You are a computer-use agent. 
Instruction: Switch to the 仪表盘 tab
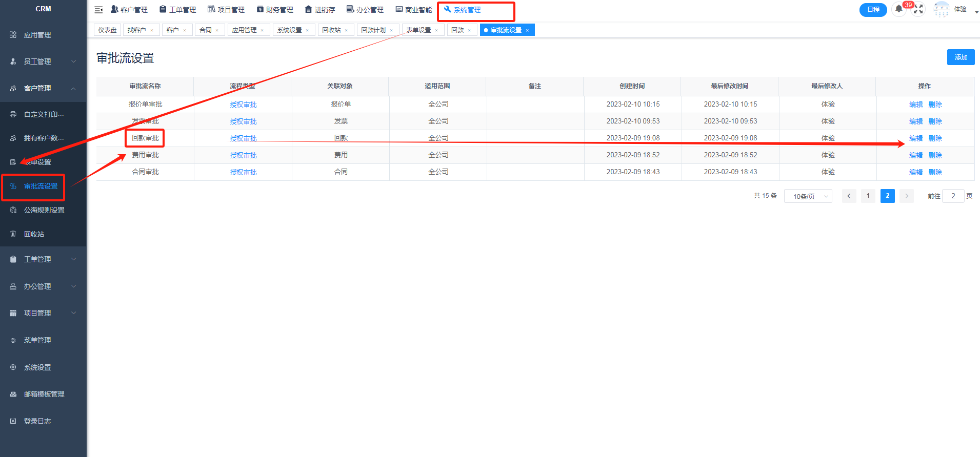click(107, 30)
